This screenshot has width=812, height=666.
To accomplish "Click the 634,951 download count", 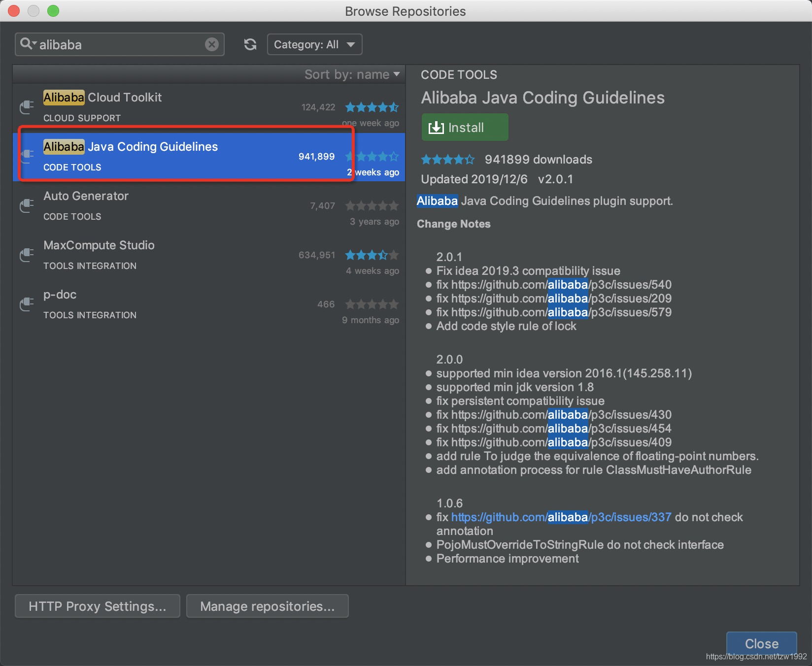I will pos(317,255).
